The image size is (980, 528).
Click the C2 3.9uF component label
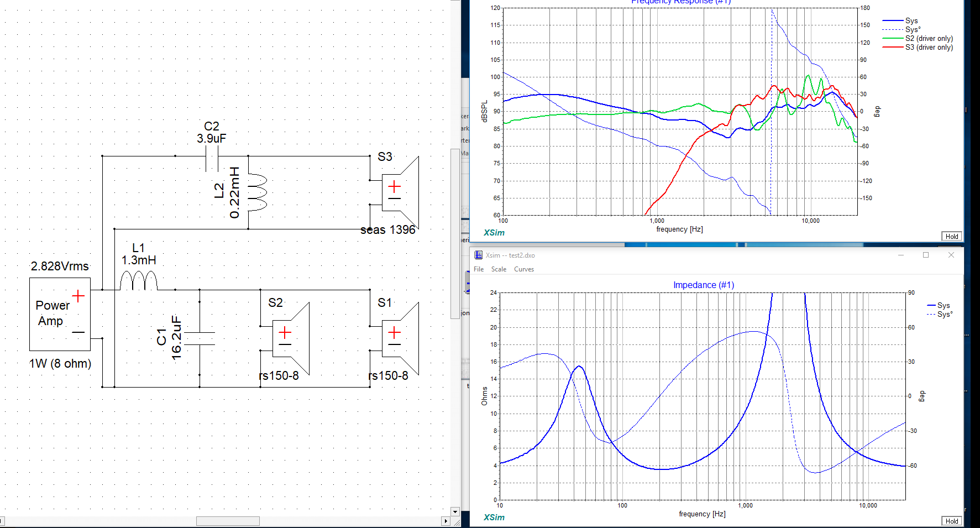pyautogui.click(x=212, y=132)
